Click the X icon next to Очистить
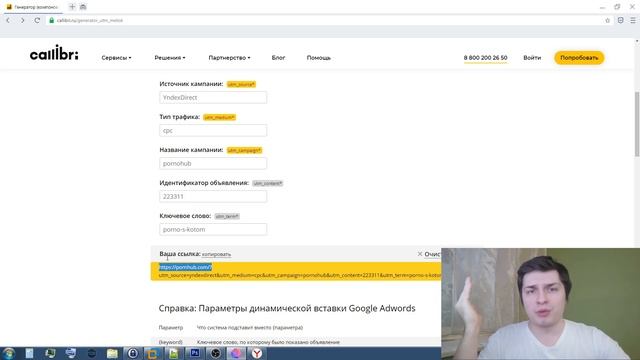Screen dimensions: 640x360 point(420,254)
